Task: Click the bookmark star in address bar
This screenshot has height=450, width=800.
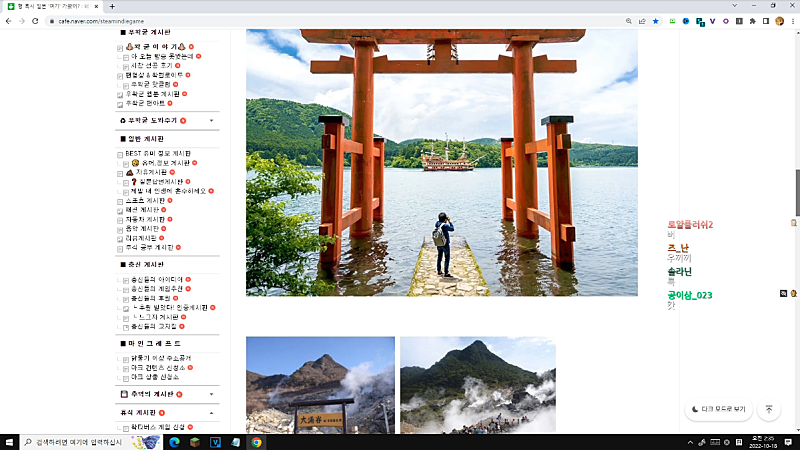Action: pos(656,20)
